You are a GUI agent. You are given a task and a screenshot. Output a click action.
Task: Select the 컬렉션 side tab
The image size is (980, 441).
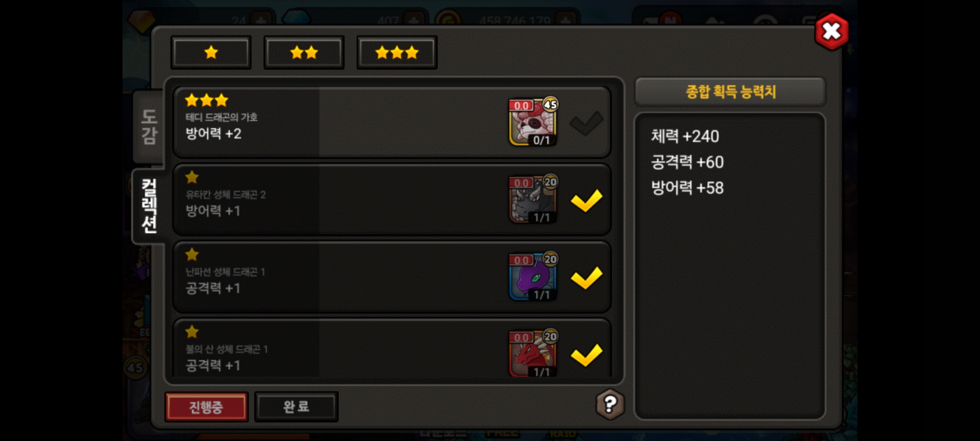pos(149,206)
